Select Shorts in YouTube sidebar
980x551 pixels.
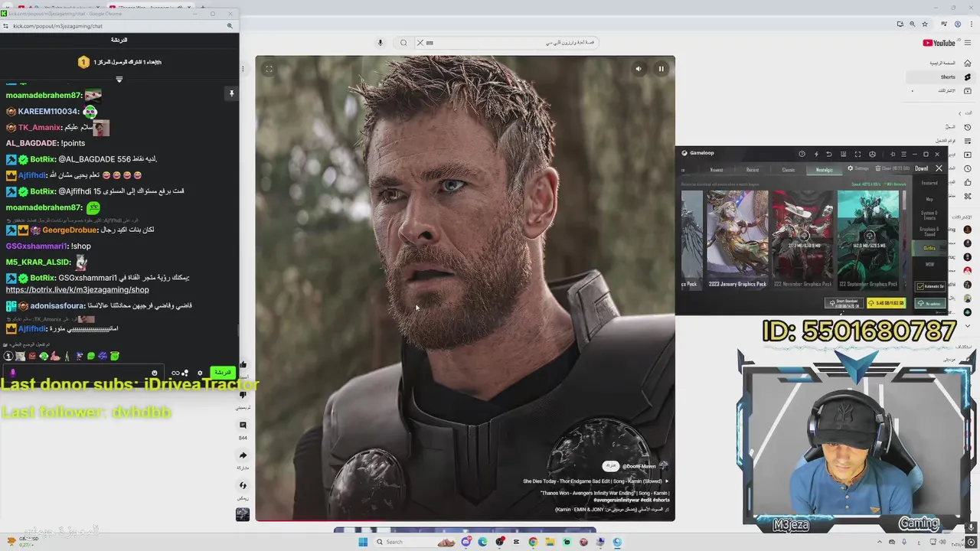click(x=940, y=77)
